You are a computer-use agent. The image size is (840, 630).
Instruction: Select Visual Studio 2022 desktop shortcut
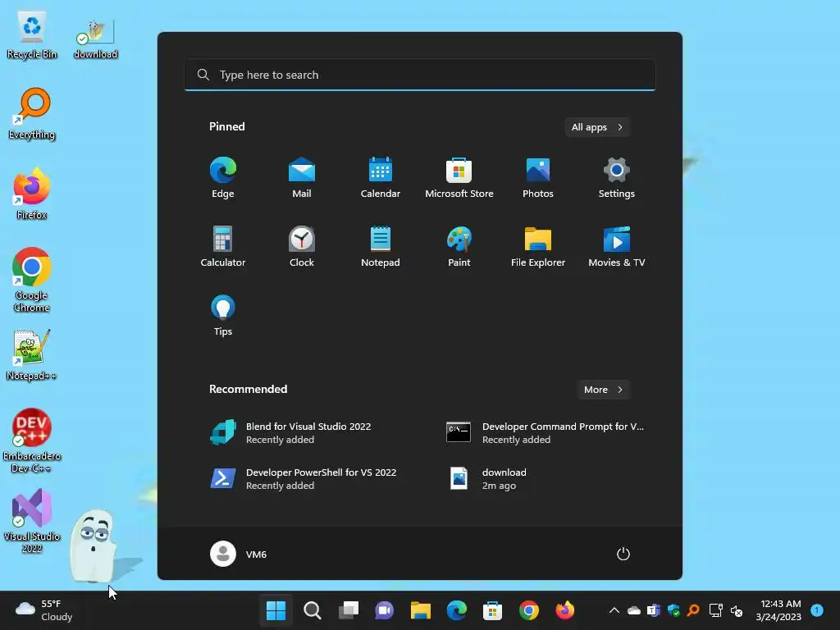[x=32, y=521]
